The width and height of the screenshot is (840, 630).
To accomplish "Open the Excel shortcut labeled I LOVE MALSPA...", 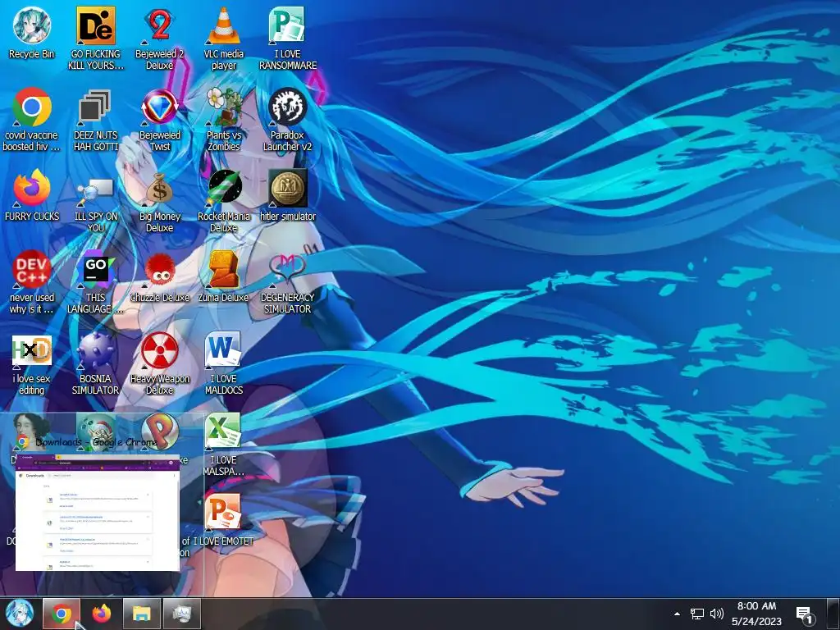I will [224, 445].
